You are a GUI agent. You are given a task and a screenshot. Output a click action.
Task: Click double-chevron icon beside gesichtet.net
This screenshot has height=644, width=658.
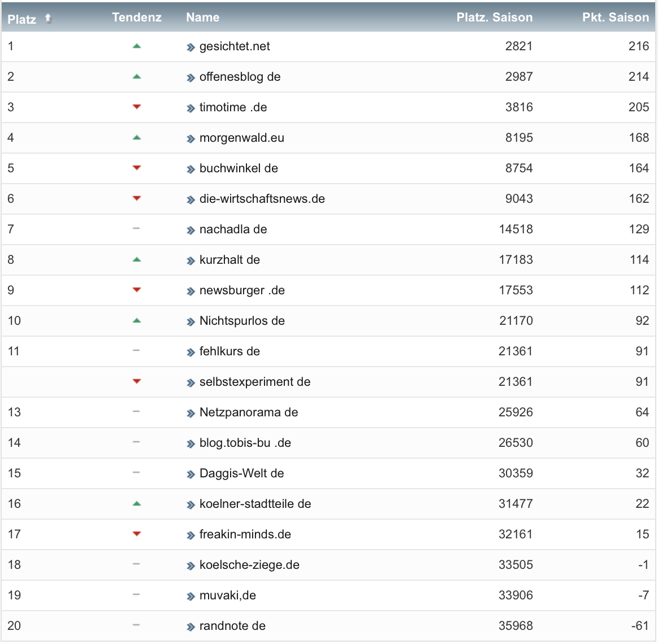point(191,47)
